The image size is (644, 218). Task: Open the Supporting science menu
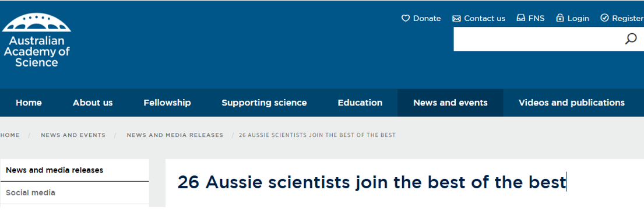click(x=264, y=103)
